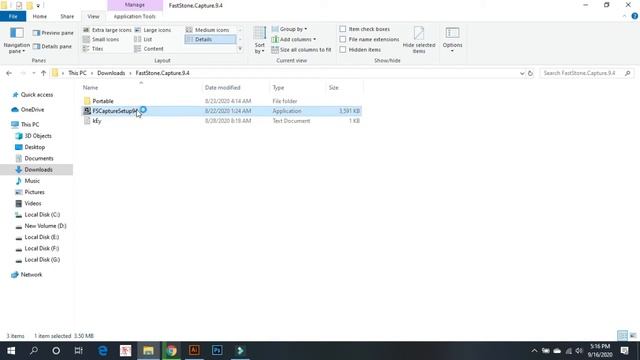Select Medium icons layout
This screenshot has height=360, width=640.
click(x=208, y=30)
